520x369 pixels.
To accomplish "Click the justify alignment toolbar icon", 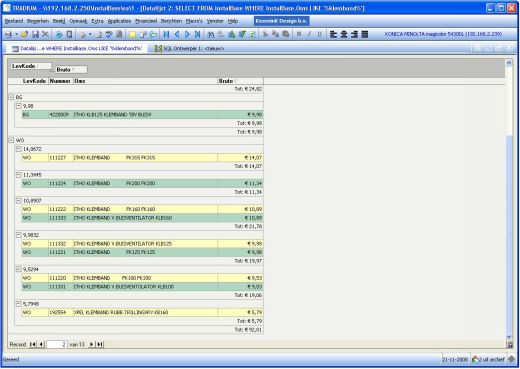I will 365,34.
